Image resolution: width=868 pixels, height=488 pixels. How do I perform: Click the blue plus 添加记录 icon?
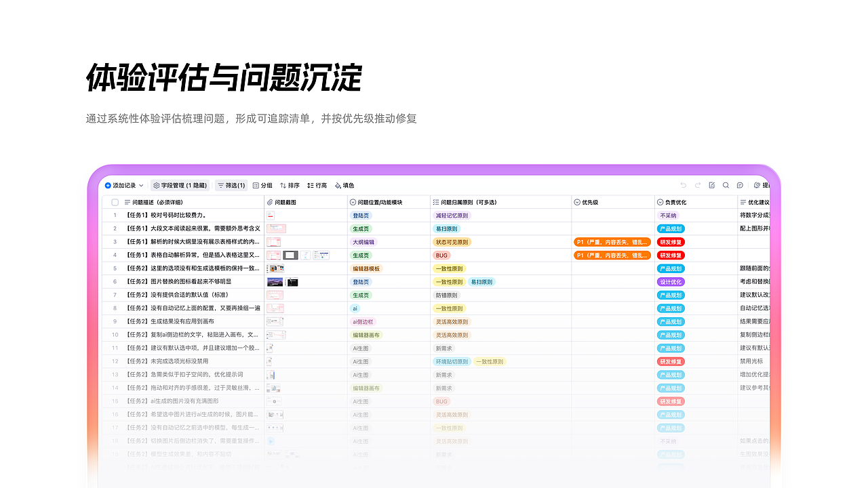tap(108, 185)
